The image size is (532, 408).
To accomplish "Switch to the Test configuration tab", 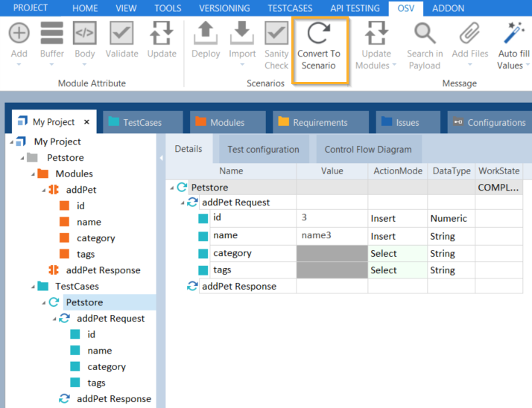I will (x=263, y=150).
